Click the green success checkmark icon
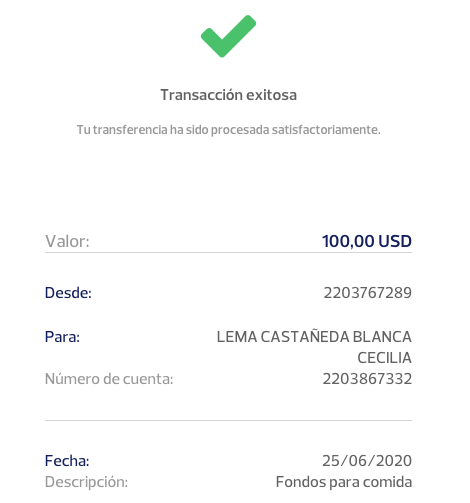Screen dimensions: 470x503 click(228, 36)
